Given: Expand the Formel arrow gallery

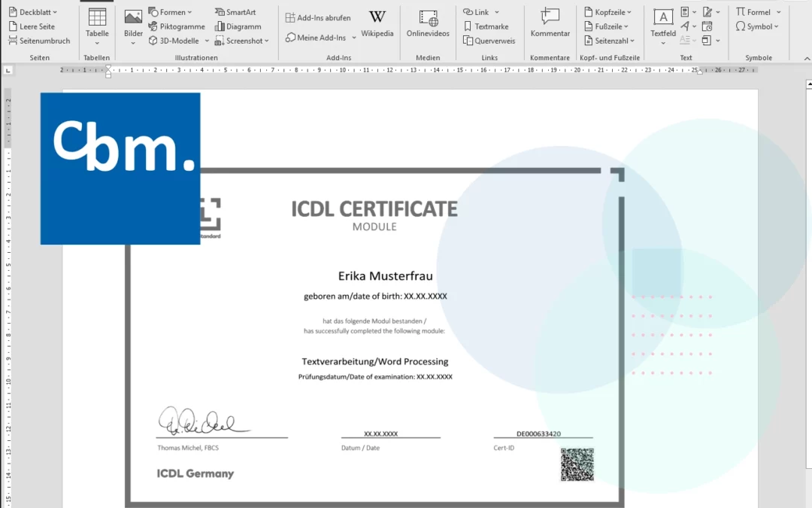Looking at the screenshot, I should tap(778, 12).
